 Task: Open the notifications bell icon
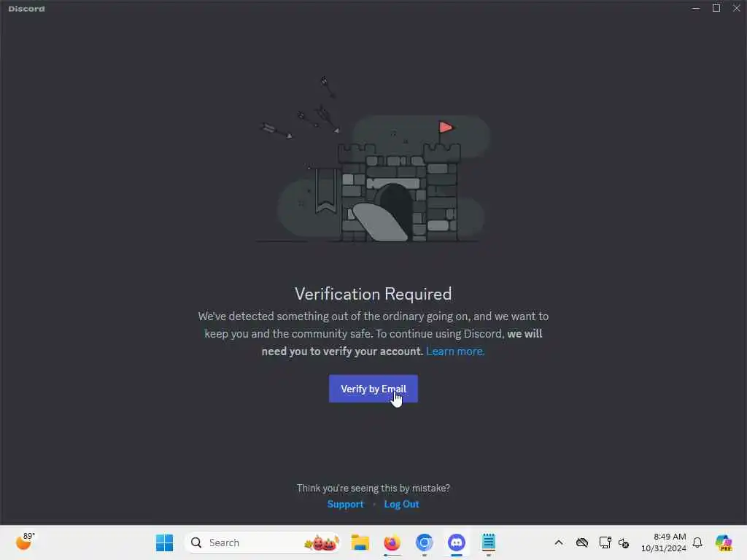coord(697,542)
